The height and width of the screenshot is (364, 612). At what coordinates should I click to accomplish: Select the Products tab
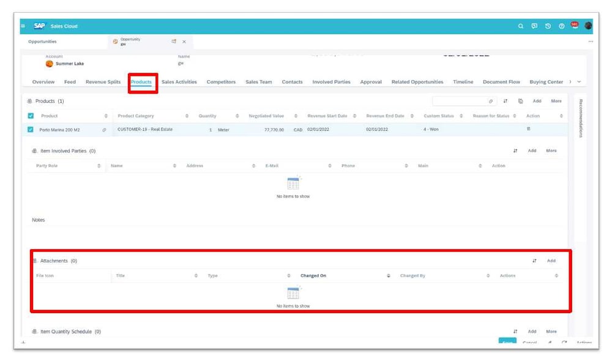click(141, 82)
